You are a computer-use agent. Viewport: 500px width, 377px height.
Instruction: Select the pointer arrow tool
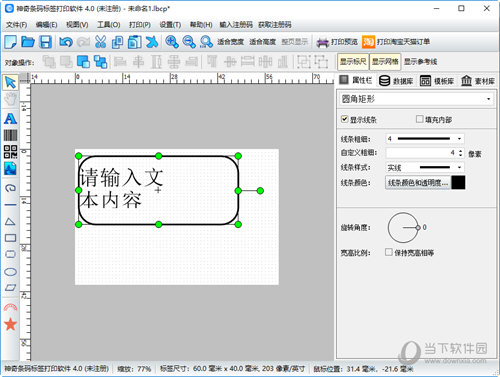pyautogui.click(x=10, y=82)
